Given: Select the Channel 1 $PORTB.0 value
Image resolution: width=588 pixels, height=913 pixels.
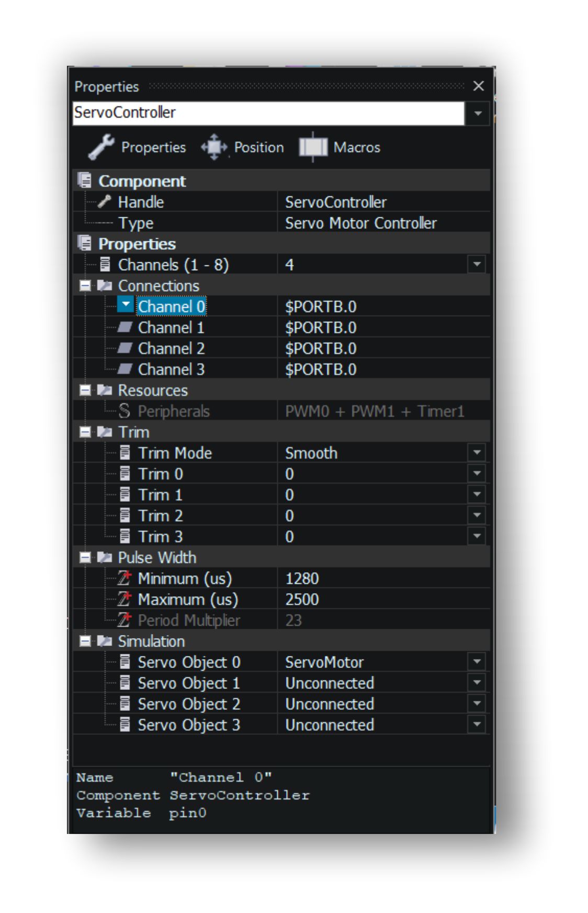Looking at the screenshot, I should (x=321, y=328).
